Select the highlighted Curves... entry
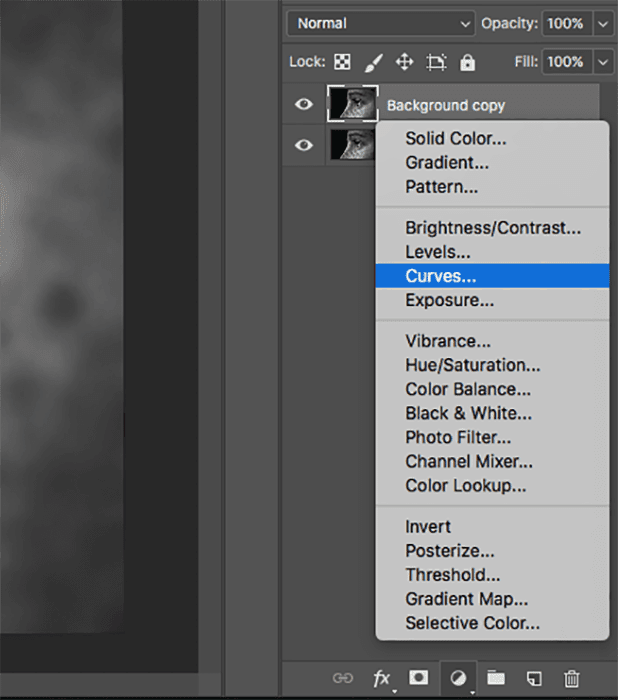 tap(493, 276)
